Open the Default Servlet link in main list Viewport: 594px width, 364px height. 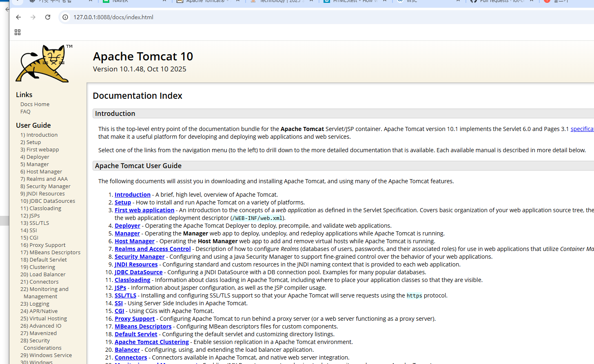click(x=136, y=334)
